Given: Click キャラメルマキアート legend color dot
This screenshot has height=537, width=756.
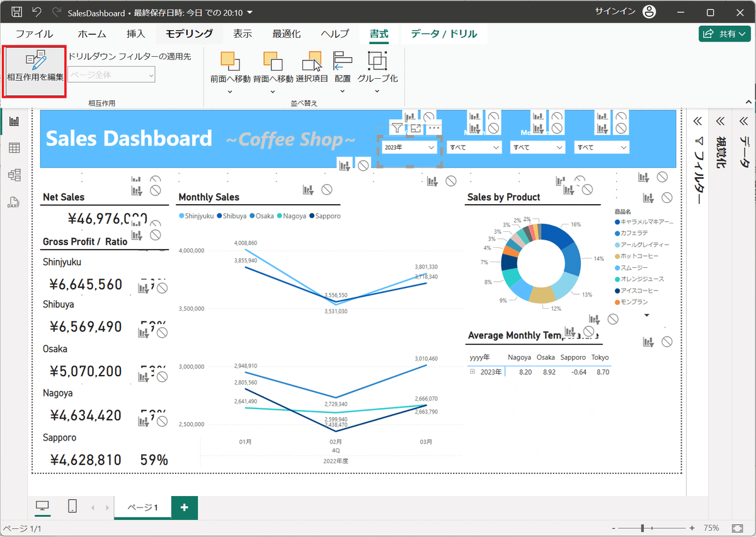Looking at the screenshot, I should (617, 222).
